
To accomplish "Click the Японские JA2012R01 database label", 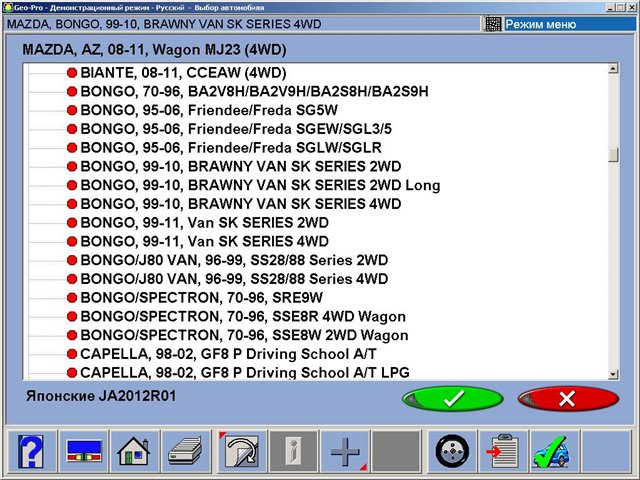I will 101,396.
